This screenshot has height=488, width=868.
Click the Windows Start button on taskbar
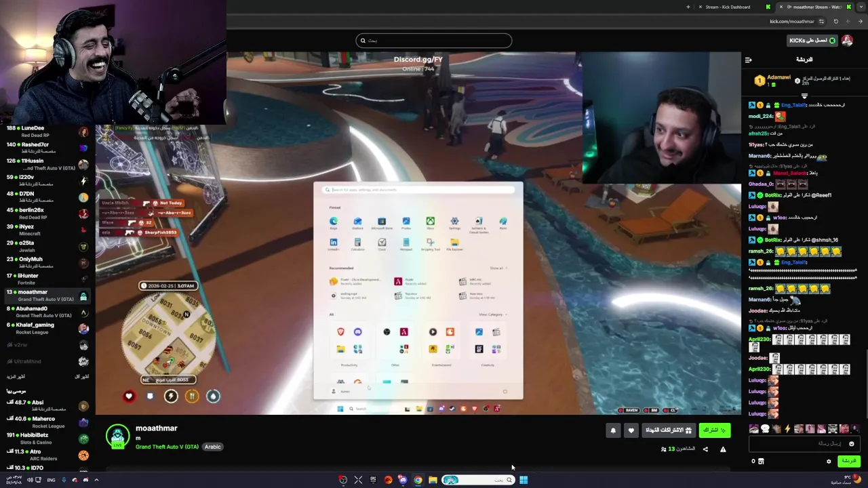[524, 480]
